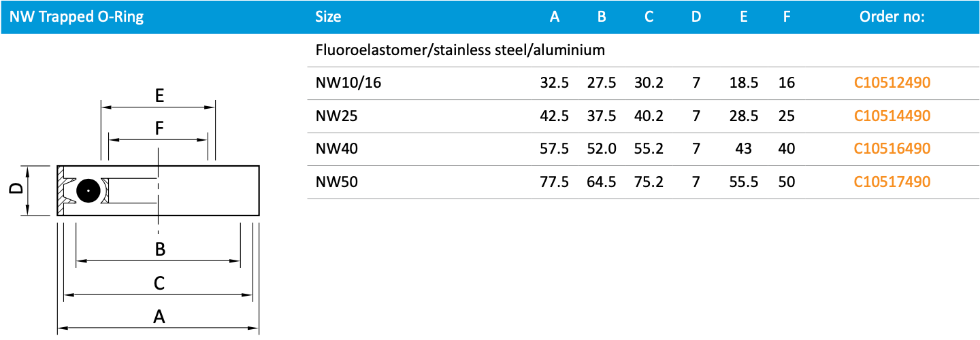Select dimension label E above the drawing
The image size is (980, 340).
tap(159, 96)
